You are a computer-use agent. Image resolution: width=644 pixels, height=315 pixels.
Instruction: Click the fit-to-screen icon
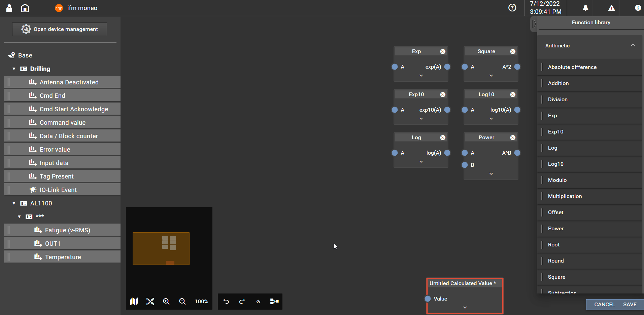(150, 302)
